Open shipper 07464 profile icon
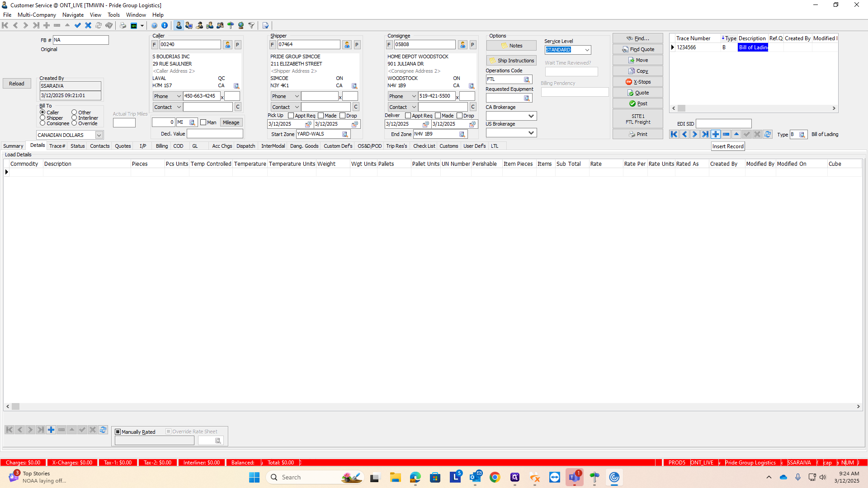Viewport: 868px width, 488px height. tap(347, 45)
